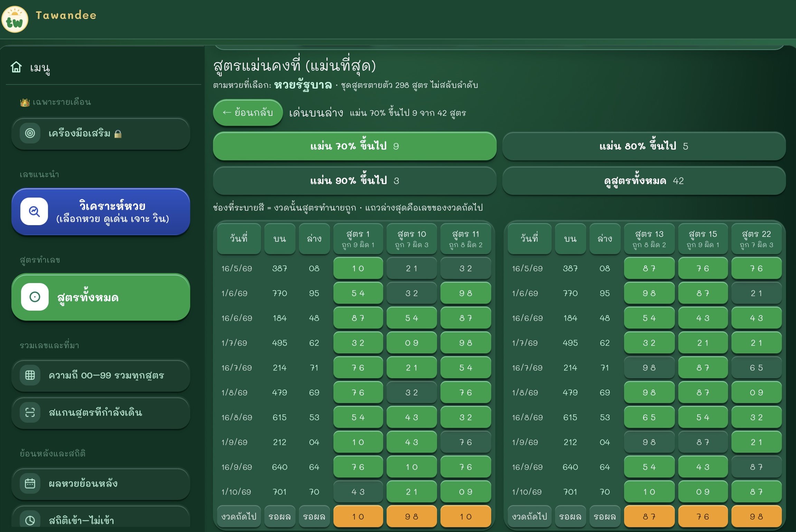The height and width of the screenshot is (532, 796).
Task: Click สูตร 10 cell 09 for 1/7/69
Action: click(411, 343)
